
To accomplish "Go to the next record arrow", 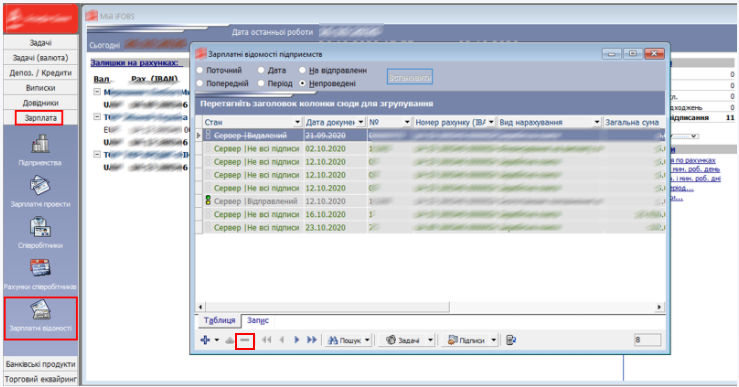I will (296, 340).
